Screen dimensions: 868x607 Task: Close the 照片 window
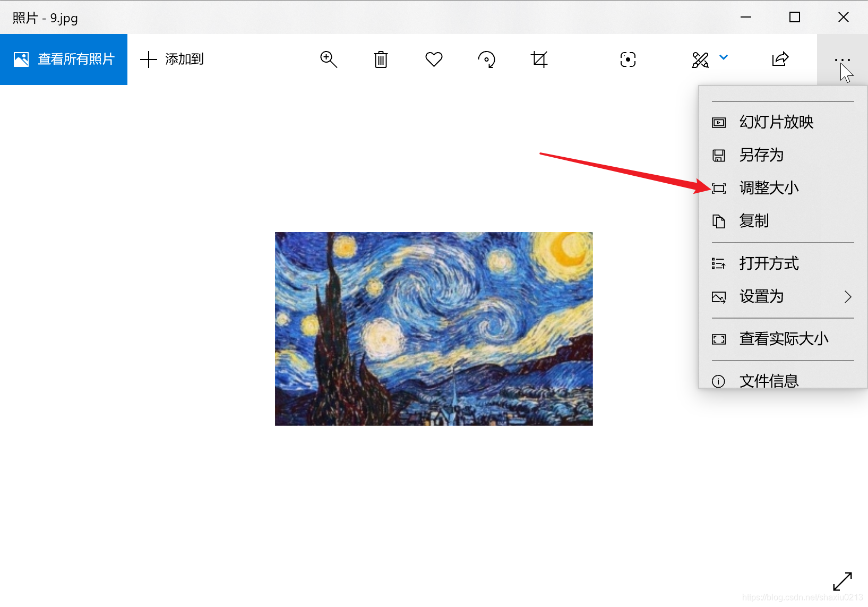pyautogui.click(x=844, y=17)
